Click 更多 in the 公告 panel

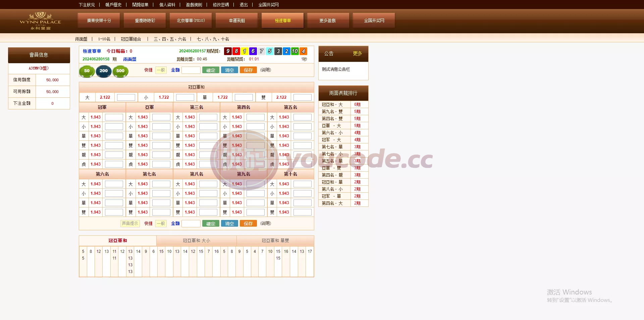click(357, 54)
